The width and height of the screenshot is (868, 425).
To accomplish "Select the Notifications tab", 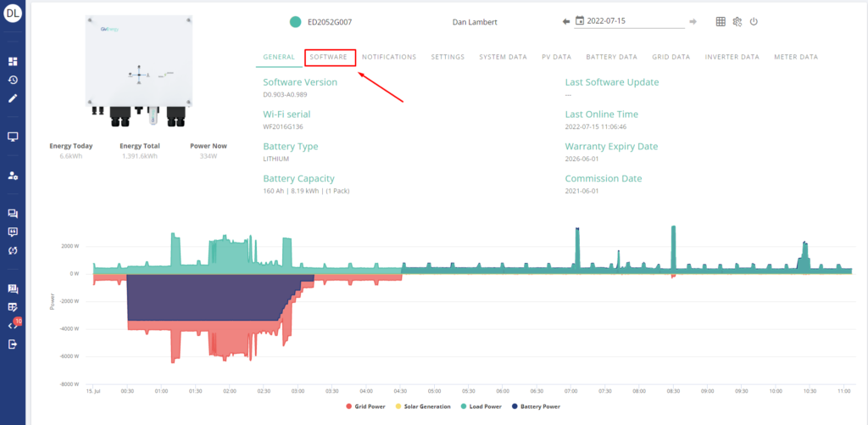I will point(389,57).
